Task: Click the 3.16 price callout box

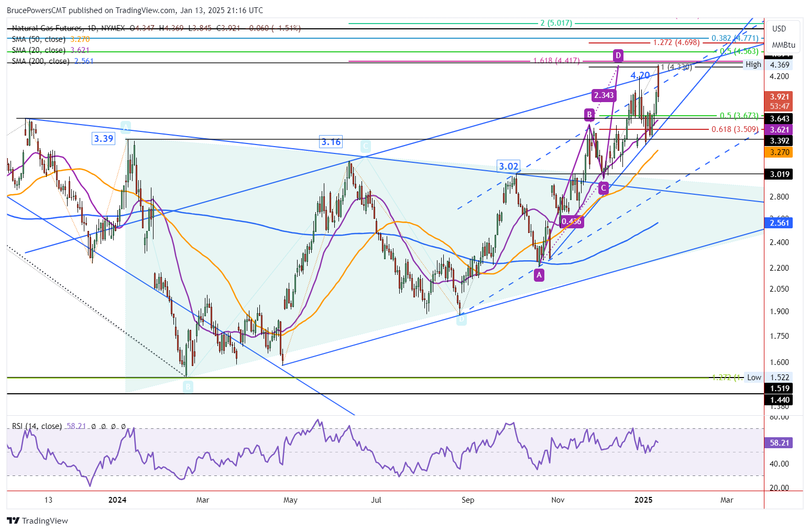Action: (331, 142)
